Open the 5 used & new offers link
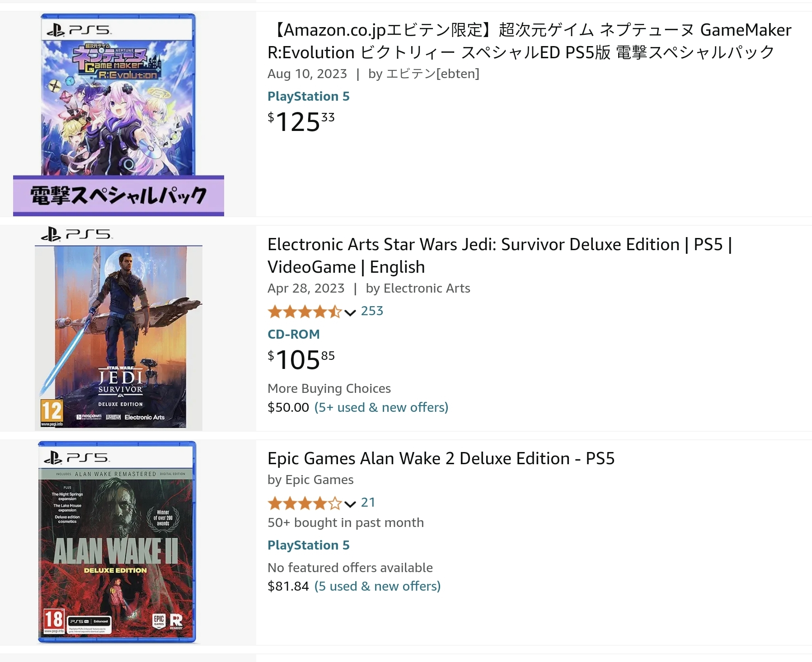812x662 pixels. 377,586
